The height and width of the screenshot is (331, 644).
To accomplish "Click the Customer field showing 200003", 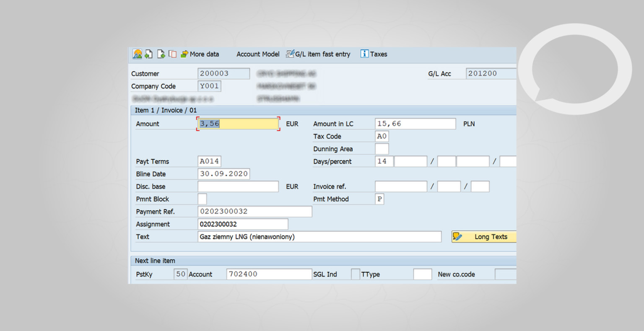I will (x=223, y=73).
